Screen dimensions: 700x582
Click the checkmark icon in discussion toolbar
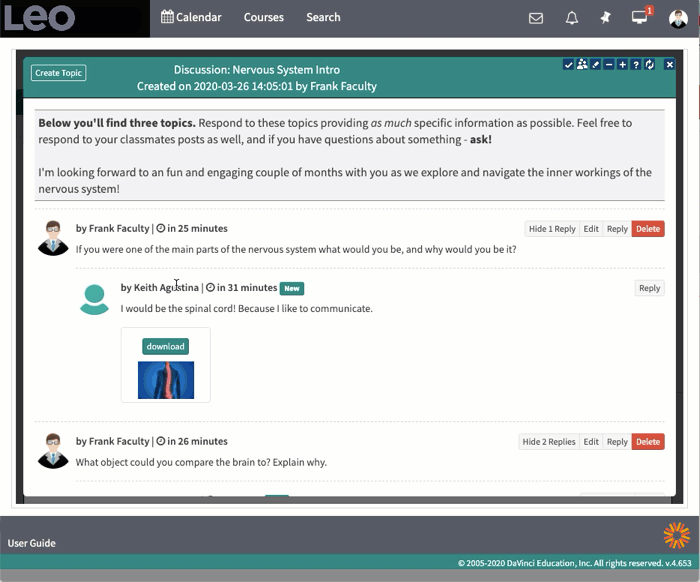568,65
